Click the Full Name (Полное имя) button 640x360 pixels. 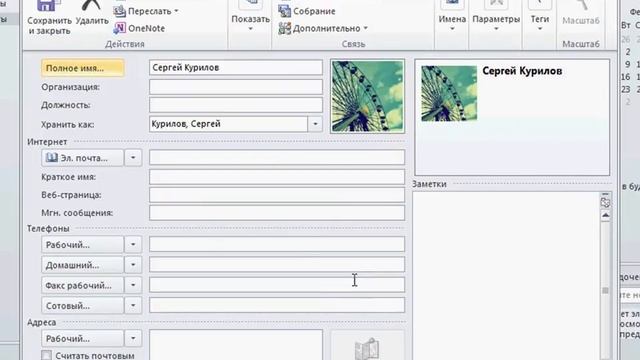82,68
